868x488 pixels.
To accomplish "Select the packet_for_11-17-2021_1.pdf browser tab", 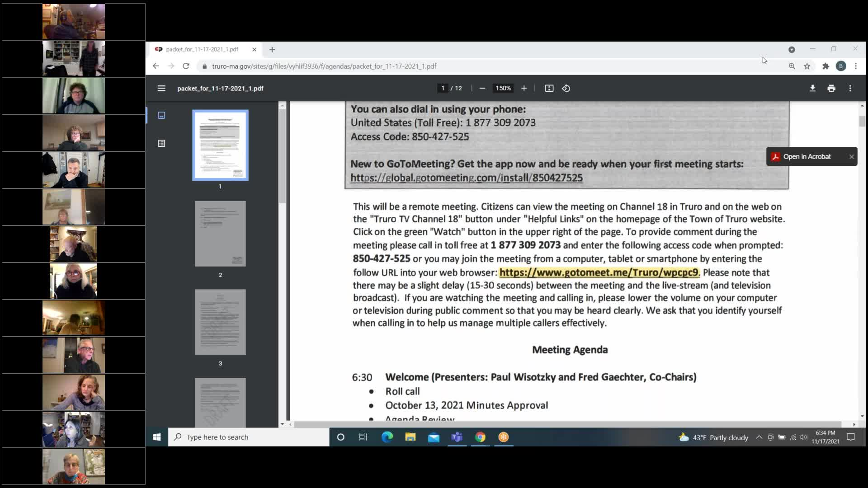I will [x=202, y=49].
